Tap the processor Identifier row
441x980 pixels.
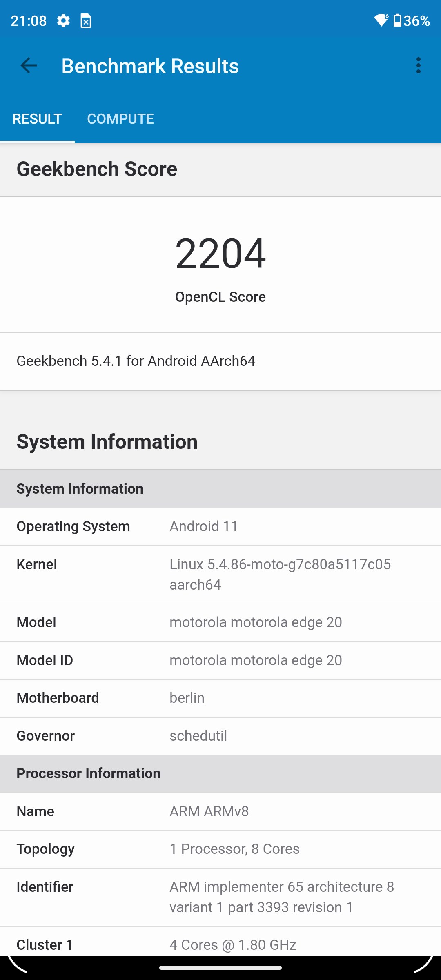click(x=220, y=897)
